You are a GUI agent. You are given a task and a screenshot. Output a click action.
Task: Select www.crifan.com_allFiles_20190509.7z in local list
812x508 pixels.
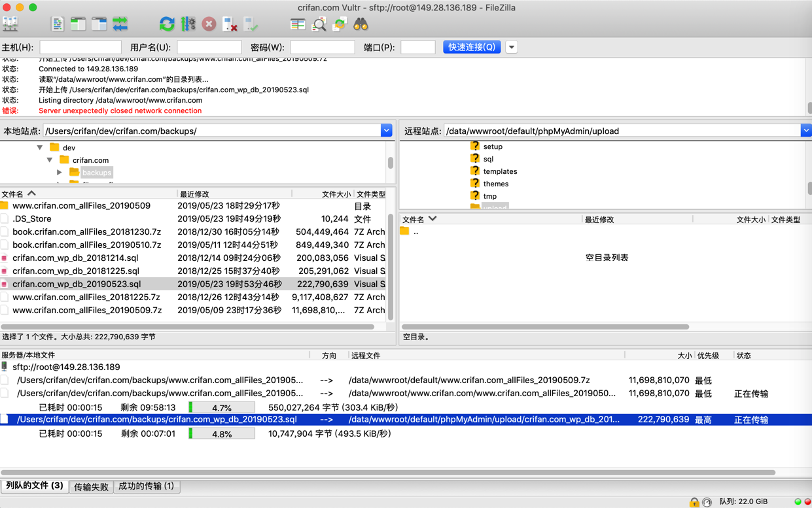pos(194,310)
